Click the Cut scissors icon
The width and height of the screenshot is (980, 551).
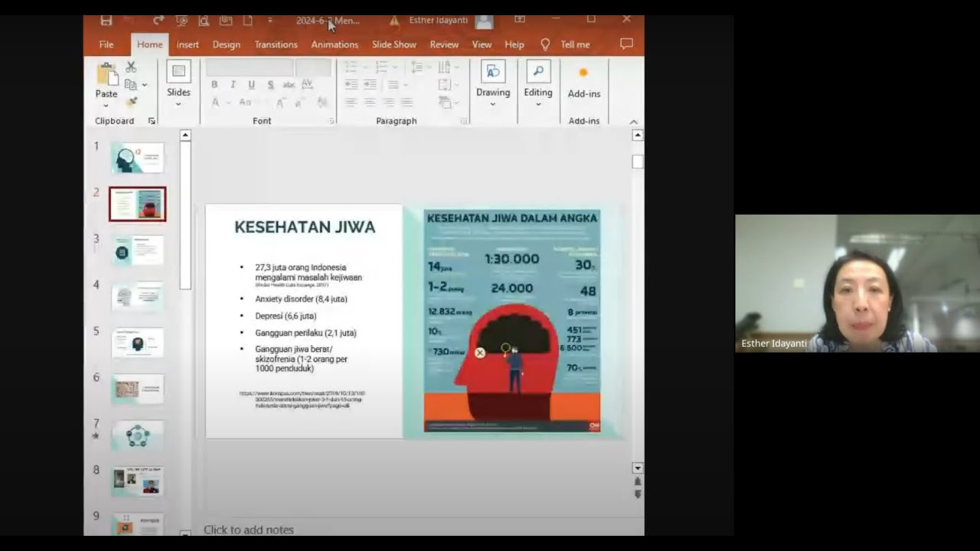(131, 67)
